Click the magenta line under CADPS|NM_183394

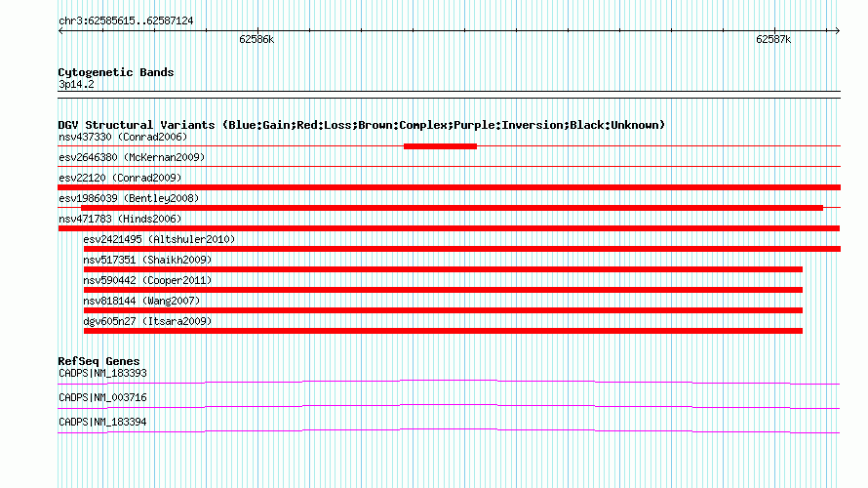[x=449, y=430]
